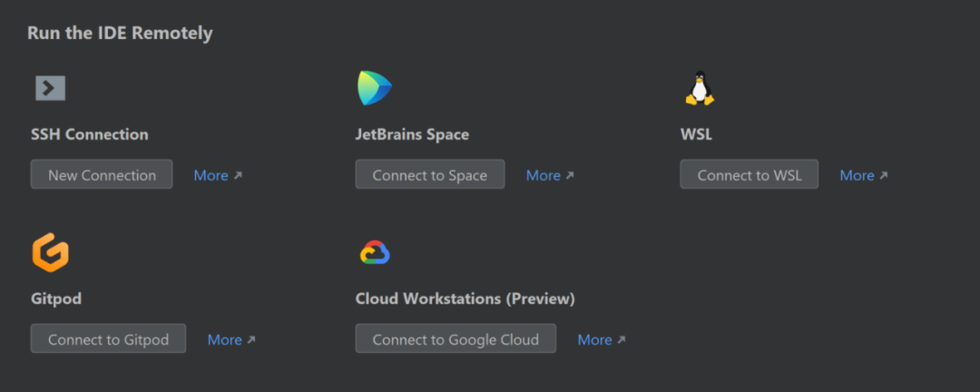Click the external arrow beside Gitpod More
The image size is (980, 392).
click(251, 340)
